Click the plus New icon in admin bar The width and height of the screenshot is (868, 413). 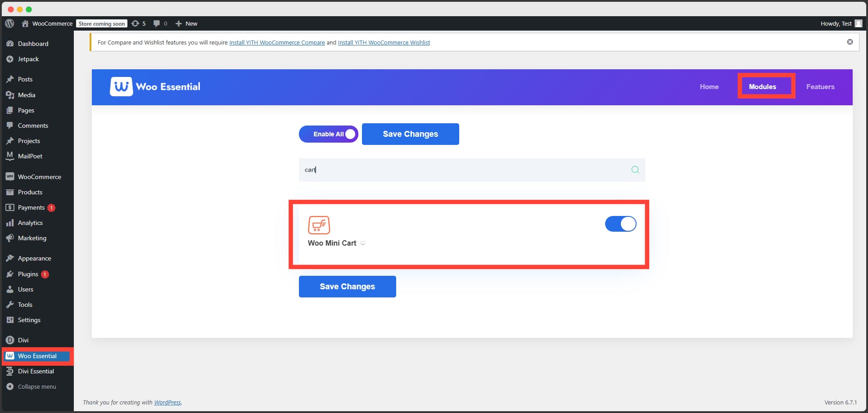pos(179,23)
